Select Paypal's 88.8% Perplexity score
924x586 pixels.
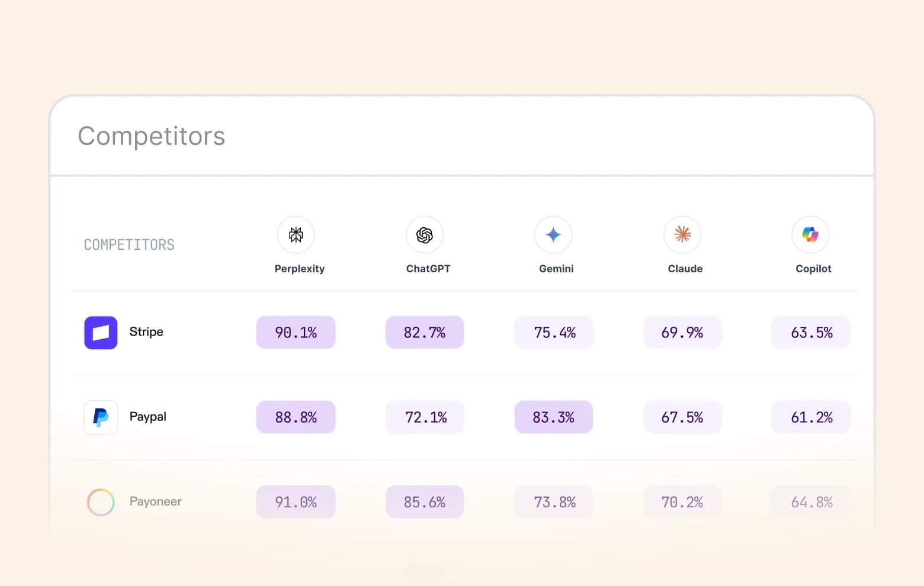(296, 417)
